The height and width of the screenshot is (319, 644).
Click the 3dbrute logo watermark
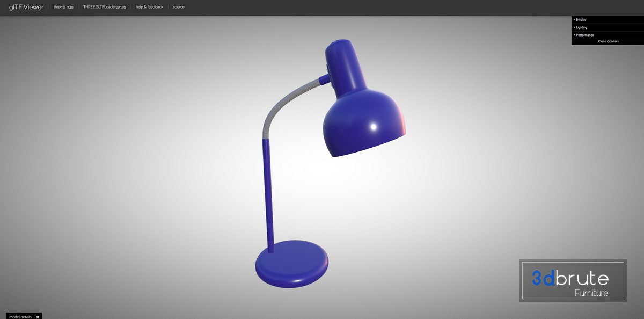[x=570, y=278]
